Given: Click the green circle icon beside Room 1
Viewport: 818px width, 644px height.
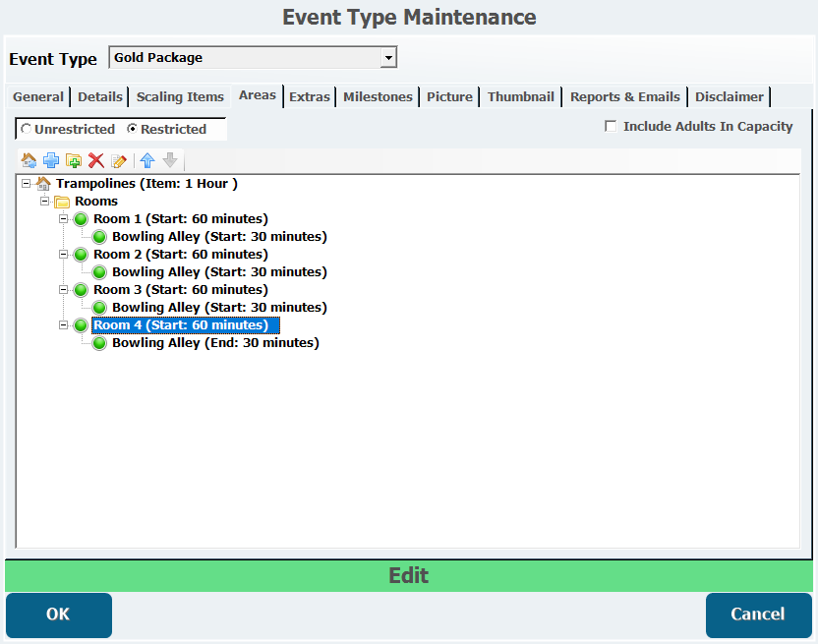Looking at the screenshot, I should click(x=81, y=219).
